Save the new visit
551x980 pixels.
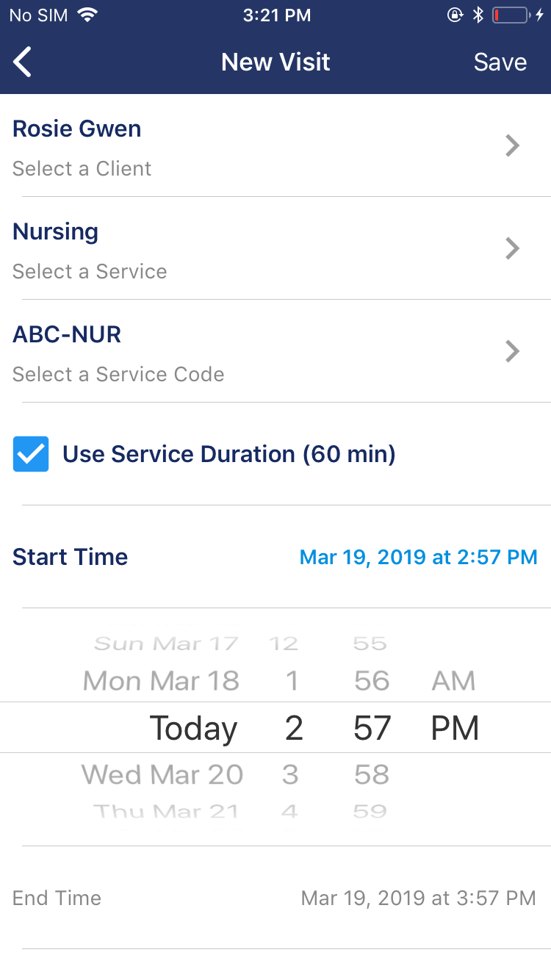click(500, 62)
